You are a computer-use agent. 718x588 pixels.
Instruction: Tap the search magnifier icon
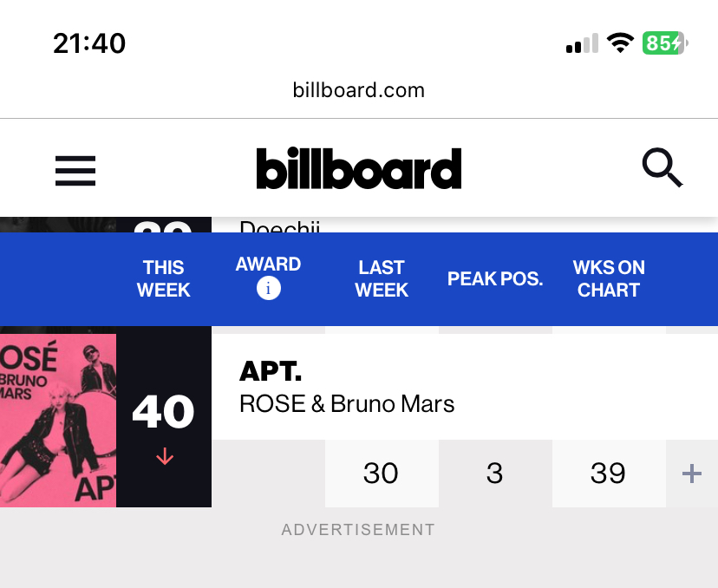663,167
